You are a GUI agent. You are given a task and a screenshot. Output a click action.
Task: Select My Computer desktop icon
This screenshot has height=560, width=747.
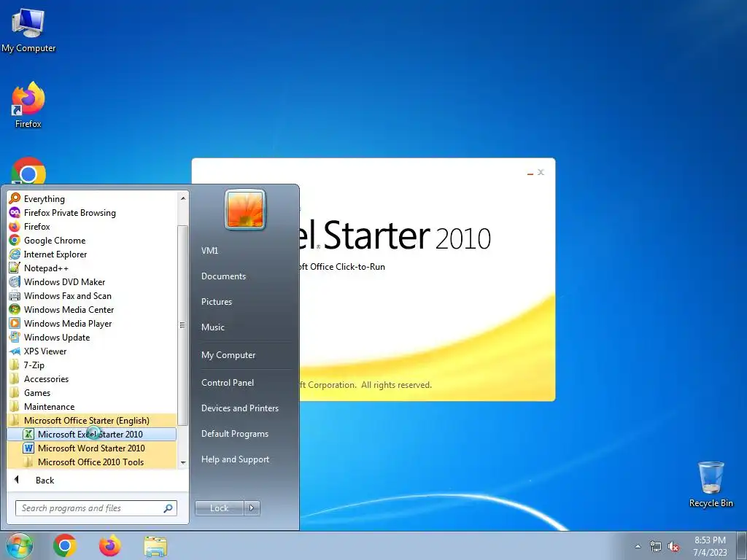click(x=28, y=31)
